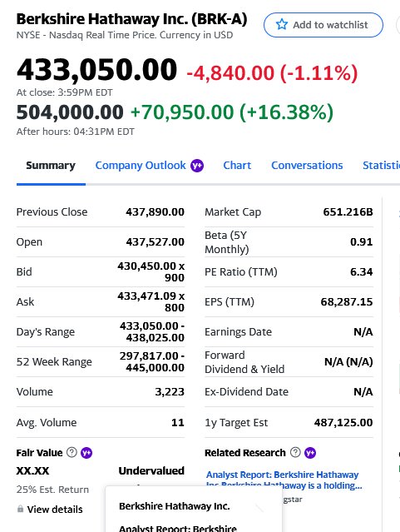The image size is (400, 532).
Task: Click the Open value 437,527.00
Action: point(155,242)
